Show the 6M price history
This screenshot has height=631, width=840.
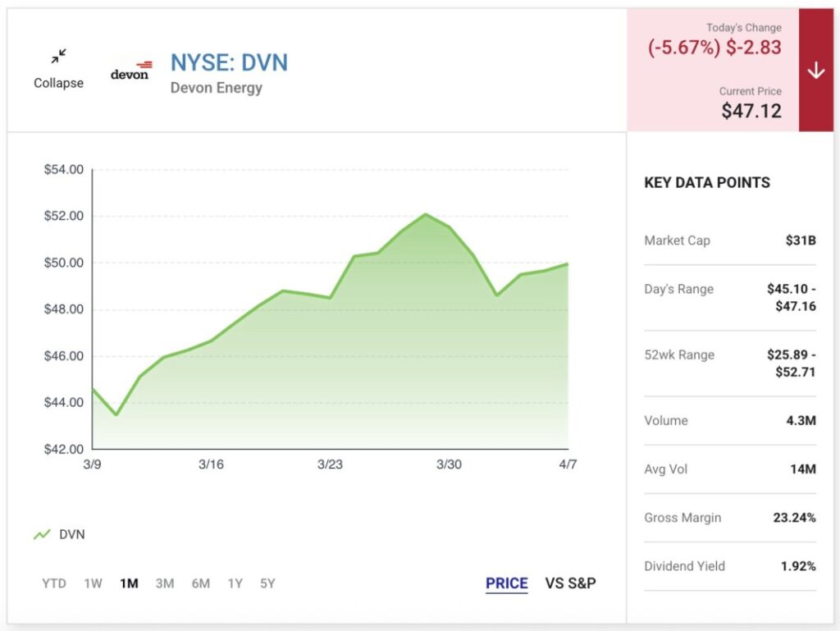[201, 583]
